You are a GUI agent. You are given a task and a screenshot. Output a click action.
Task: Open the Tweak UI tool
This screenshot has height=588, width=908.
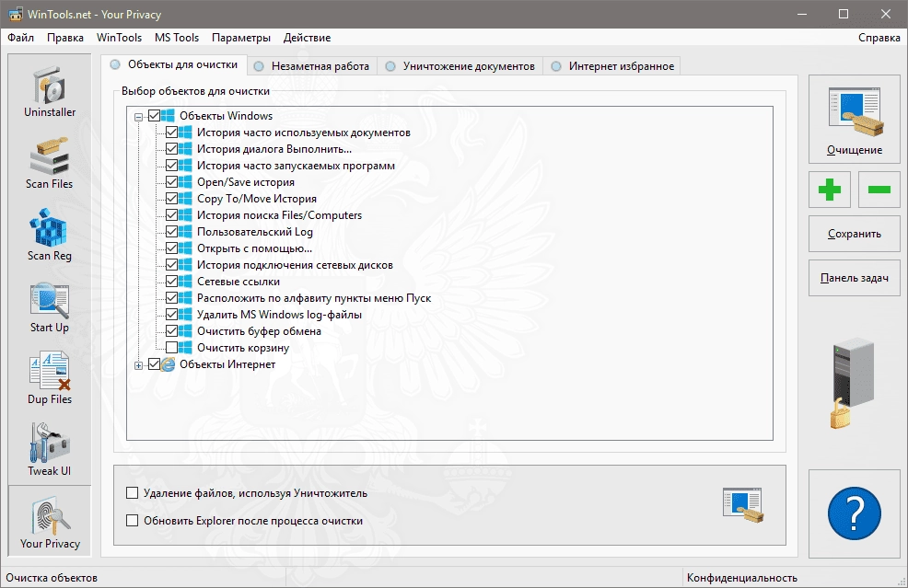point(49,450)
